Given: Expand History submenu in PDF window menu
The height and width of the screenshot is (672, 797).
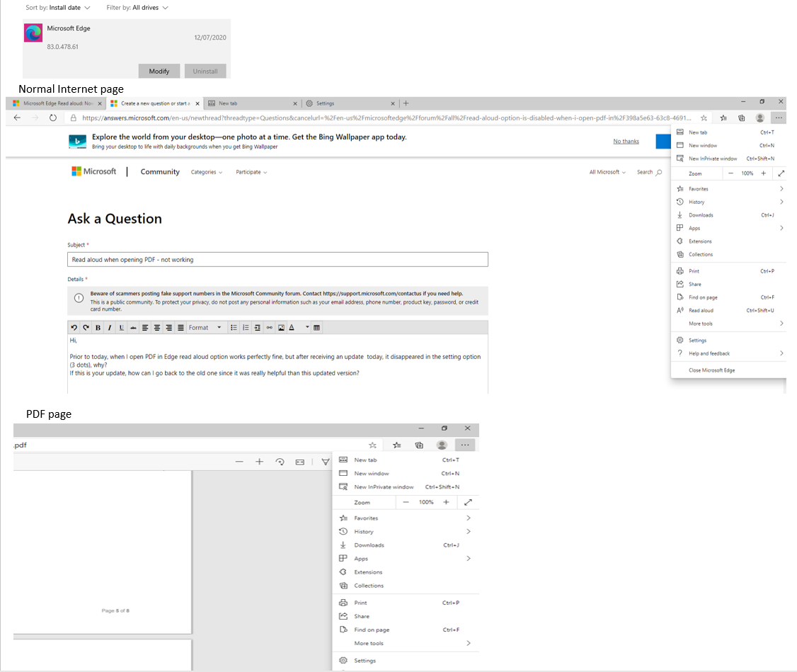Looking at the screenshot, I should 406,531.
